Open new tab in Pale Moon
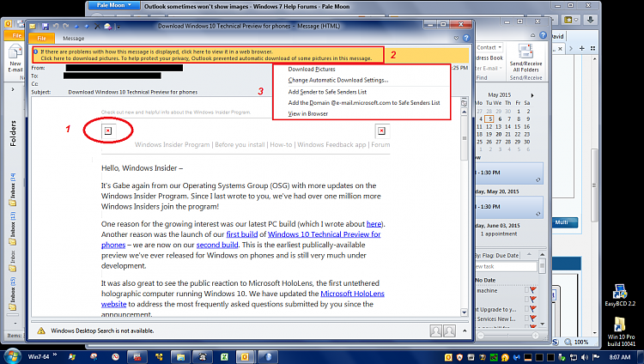 pos(581,48)
